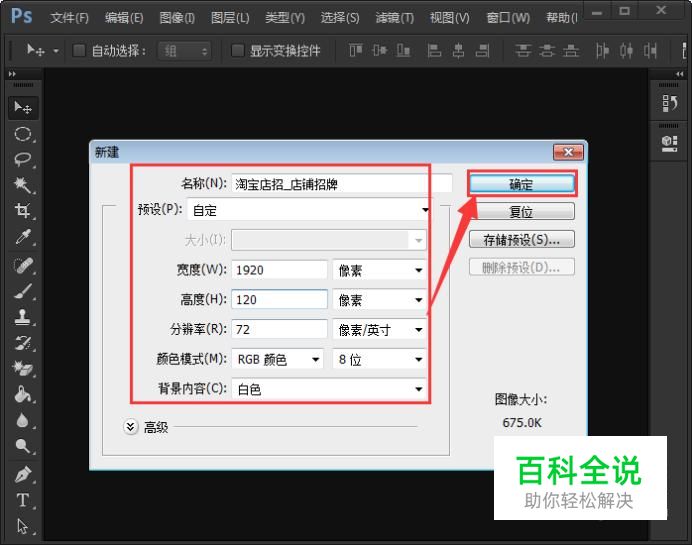Open the background contents dropdown 白色
Image resolution: width=692 pixels, height=545 pixels.
[x=329, y=389]
